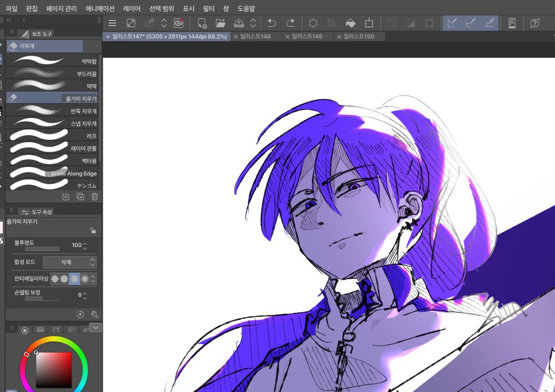Reset tool properties to initial settings icon
Screen dimensions: 555x392
click(80, 314)
